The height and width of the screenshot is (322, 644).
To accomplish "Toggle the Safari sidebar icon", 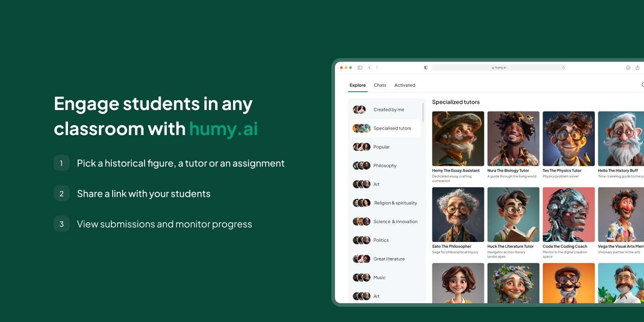I will point(360,68).
